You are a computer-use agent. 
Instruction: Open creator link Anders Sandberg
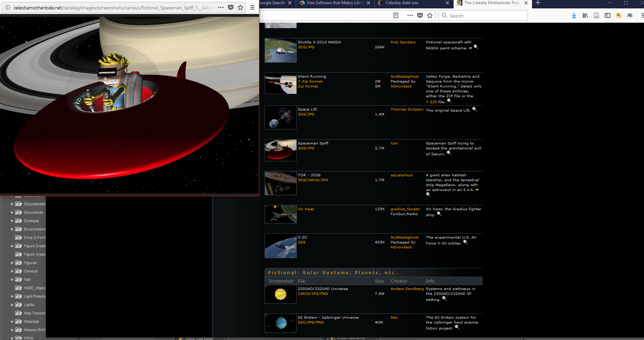[407, 289]
